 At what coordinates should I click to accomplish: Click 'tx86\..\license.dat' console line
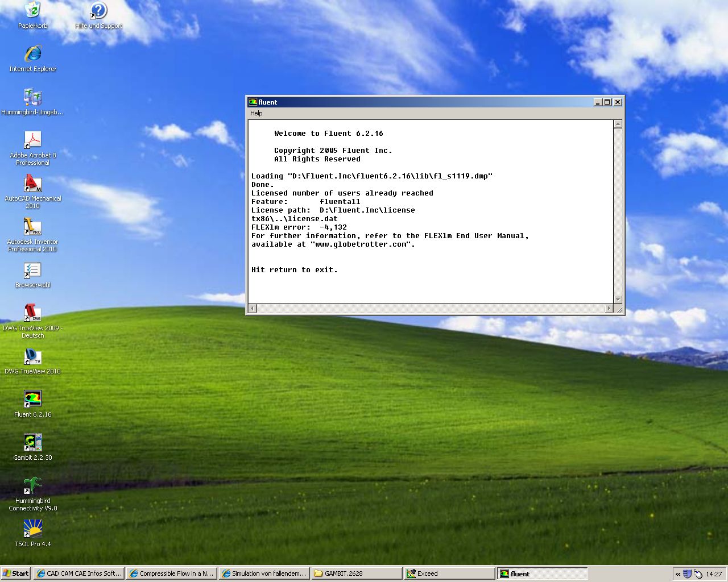tap(295, 219)
